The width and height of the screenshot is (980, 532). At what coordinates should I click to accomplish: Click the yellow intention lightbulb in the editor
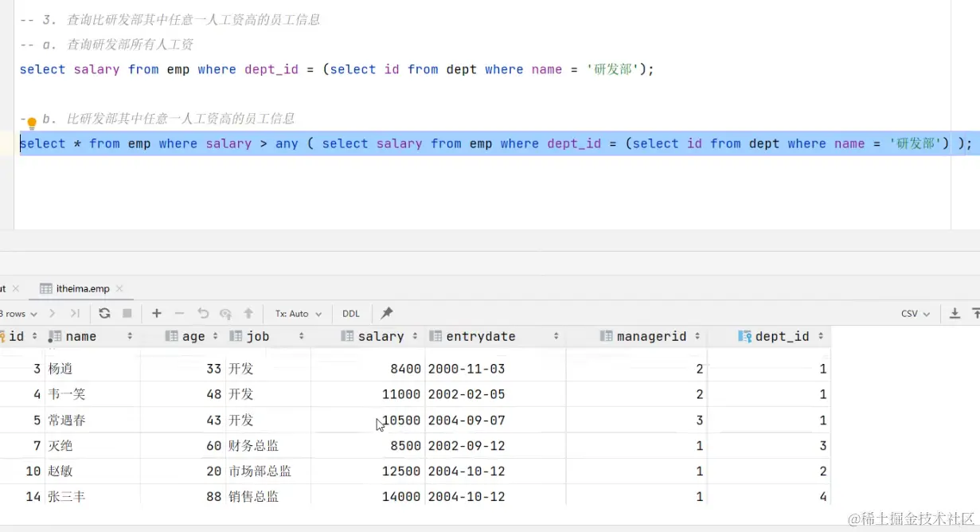[32, 123]
